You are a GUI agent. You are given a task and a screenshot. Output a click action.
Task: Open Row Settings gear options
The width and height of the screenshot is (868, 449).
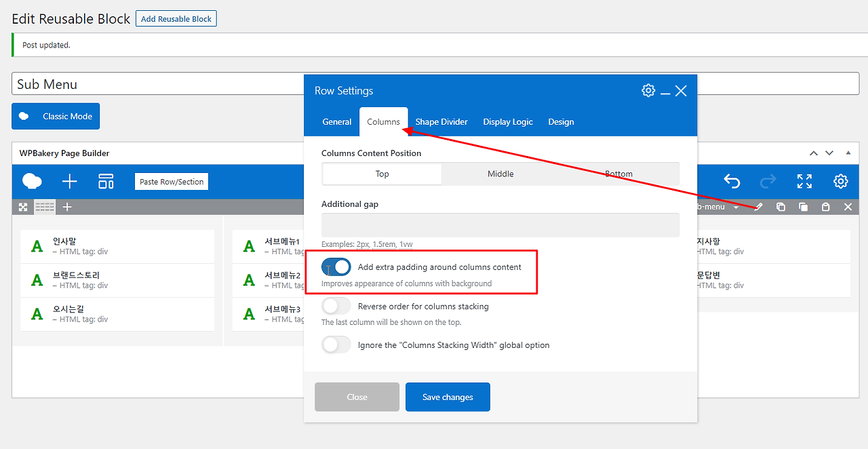648,91
